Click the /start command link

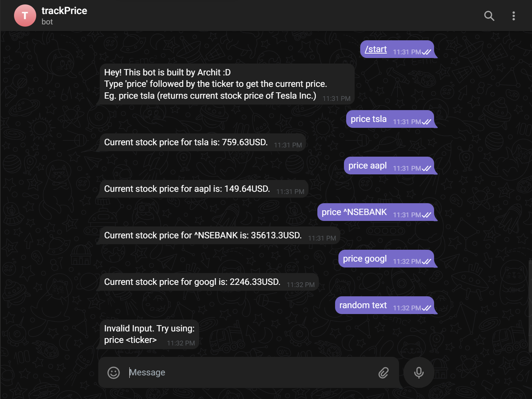click(375, 49)
